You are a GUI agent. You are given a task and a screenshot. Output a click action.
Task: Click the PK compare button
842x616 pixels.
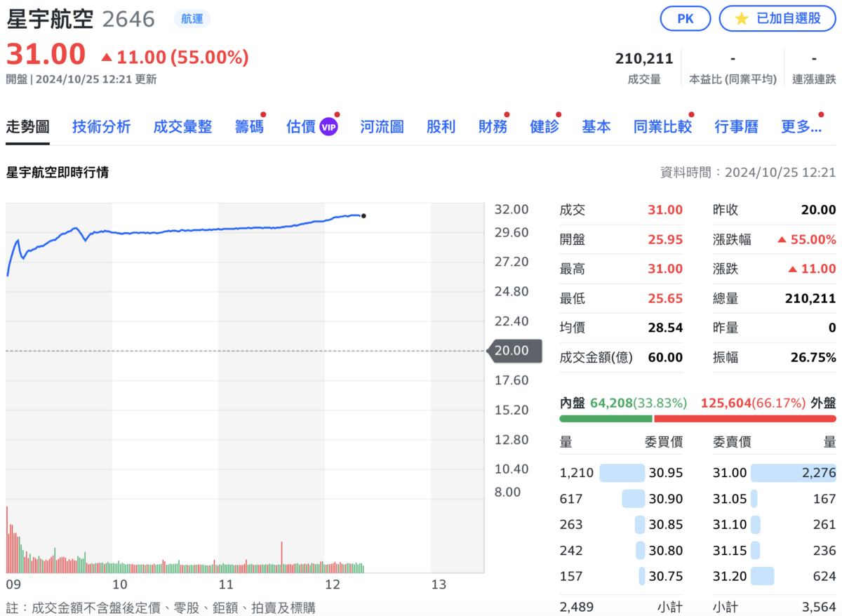tap(686, 19)
